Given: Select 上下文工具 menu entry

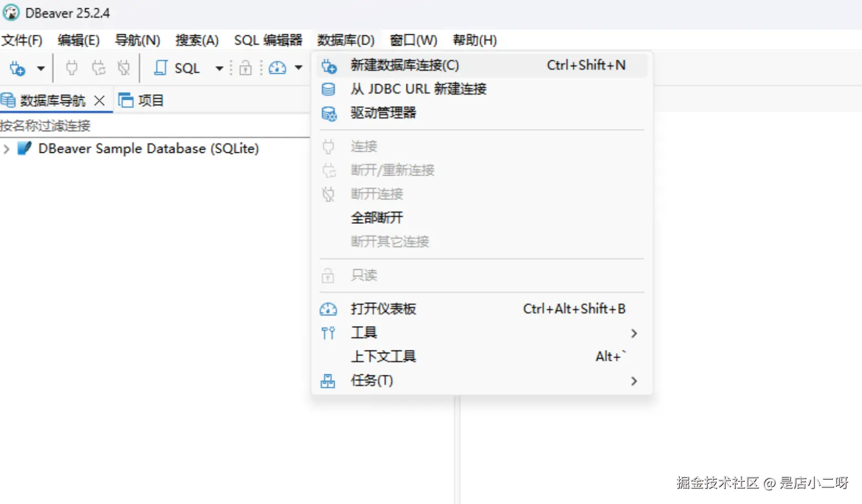Looking at the screenshot, I should [482, 357].
